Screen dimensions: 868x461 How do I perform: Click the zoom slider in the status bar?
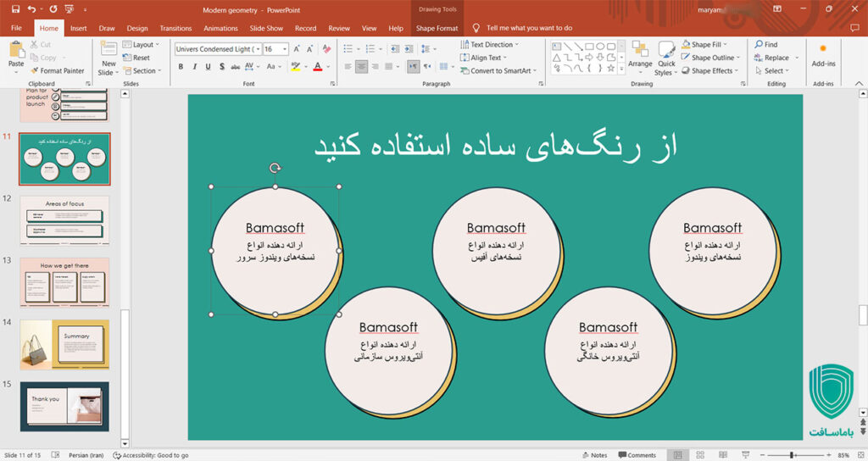(793, 455)
